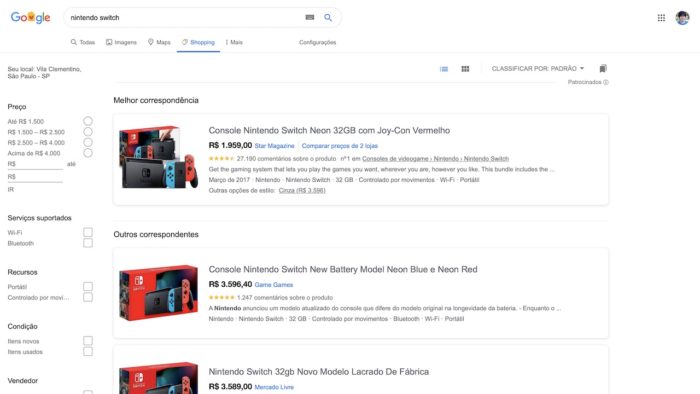
Task: Open the Comparar preços de 2 lojas link
Action: pos(340,146)
